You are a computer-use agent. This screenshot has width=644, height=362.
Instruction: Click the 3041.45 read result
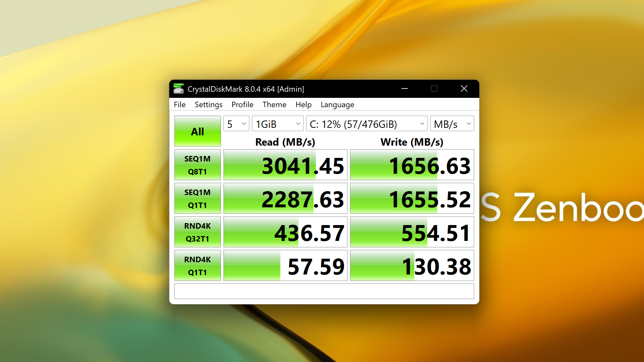[x=286, y=165]
